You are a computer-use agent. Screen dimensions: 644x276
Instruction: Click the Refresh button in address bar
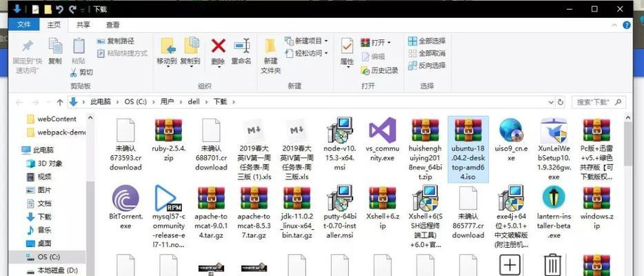560,102
